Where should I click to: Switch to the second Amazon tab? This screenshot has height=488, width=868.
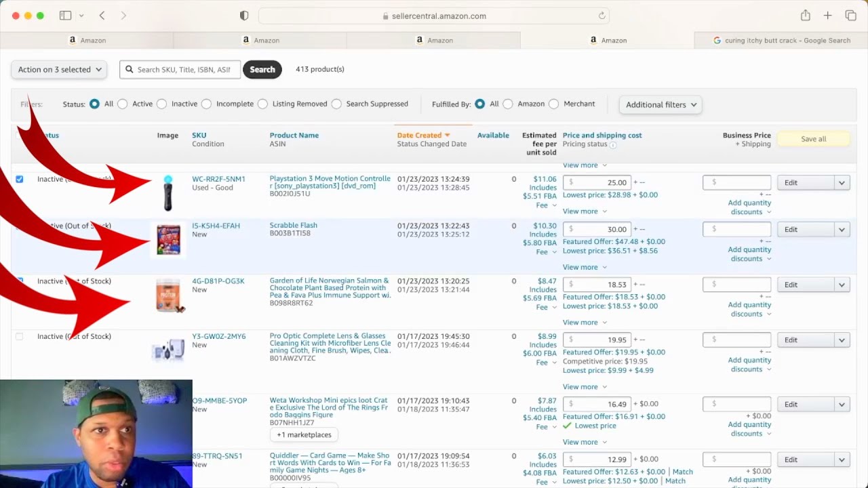click(260, 40)
